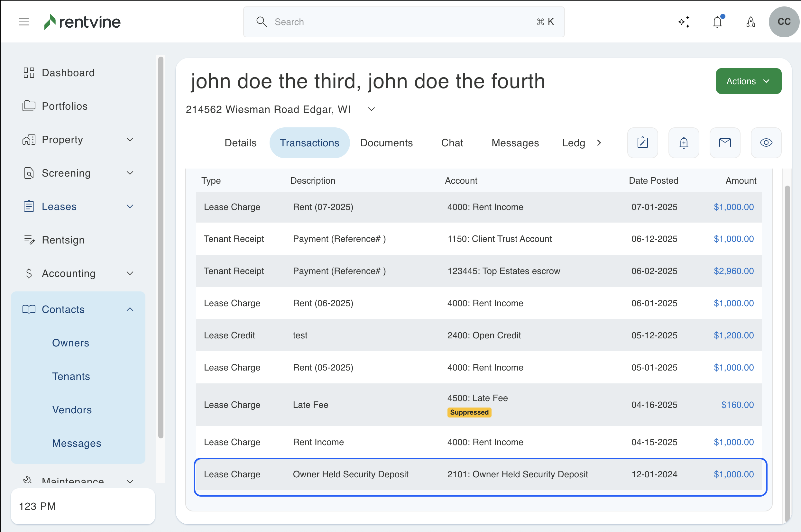The width and height of the screenshot is (801, 532).
Task: Click the Search input field
Action: point(404,22)
